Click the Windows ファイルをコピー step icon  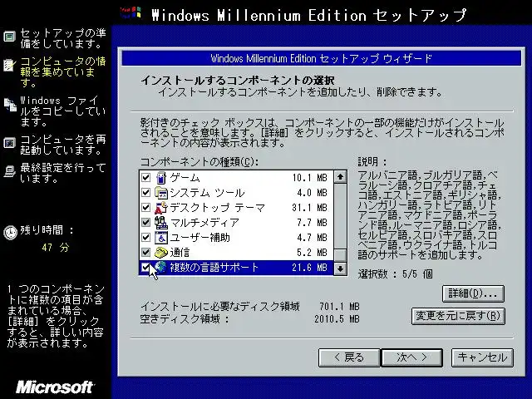[x=10, y=105]
